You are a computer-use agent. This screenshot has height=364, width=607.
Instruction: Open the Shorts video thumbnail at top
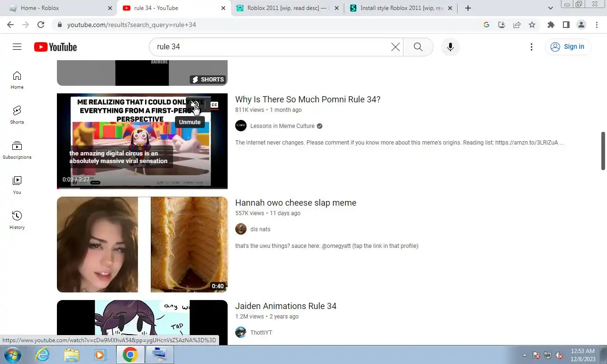tap(142, 73)
